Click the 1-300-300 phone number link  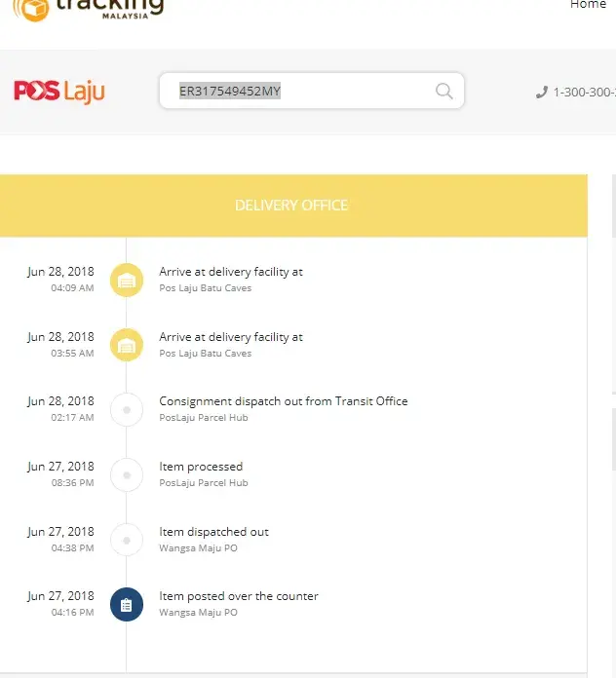point(584,93)
